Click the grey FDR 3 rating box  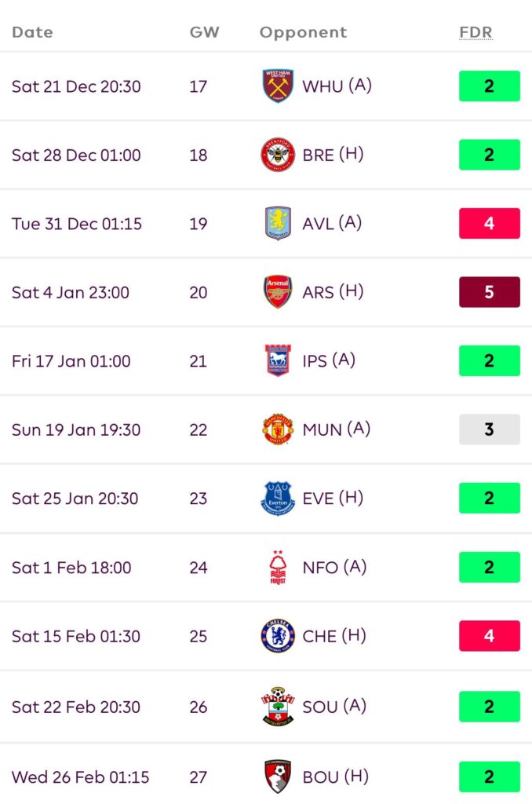[x=489, y=429]
